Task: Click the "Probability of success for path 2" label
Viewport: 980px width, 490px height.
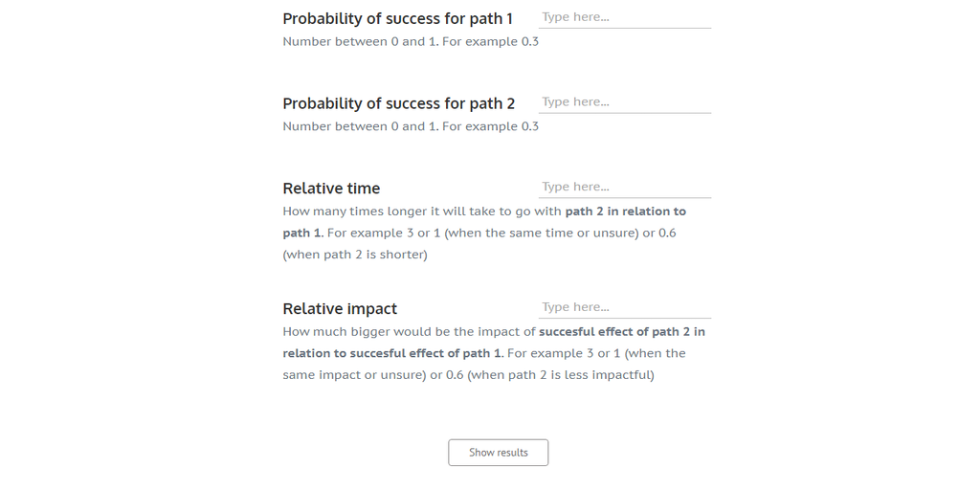Action: click(x=398, y=103)
